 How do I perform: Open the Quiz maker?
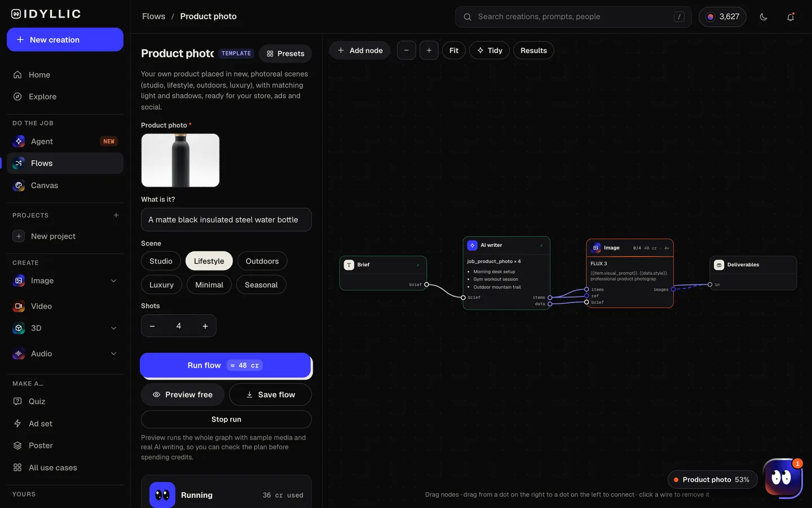pos(65,401)
